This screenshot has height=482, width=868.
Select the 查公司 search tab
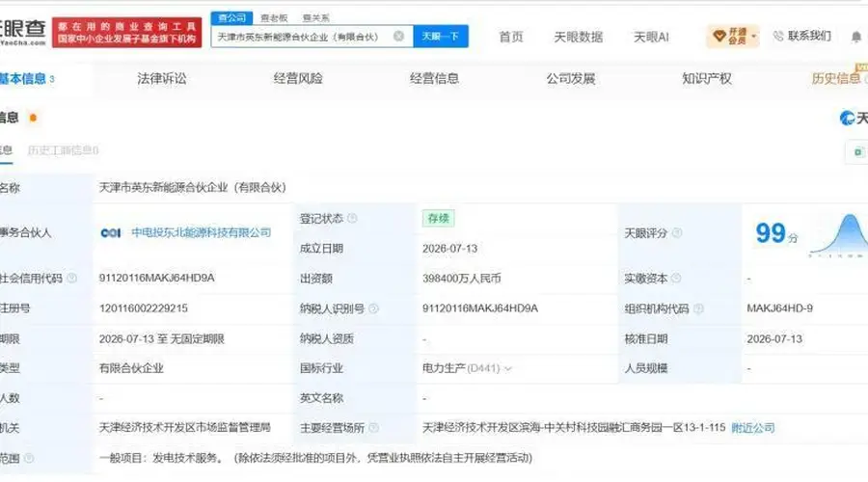point(231,17)
